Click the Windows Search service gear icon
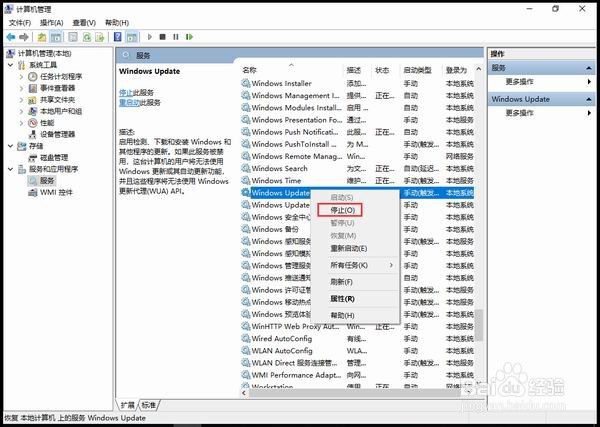600x427 pixels. (246, 169)
